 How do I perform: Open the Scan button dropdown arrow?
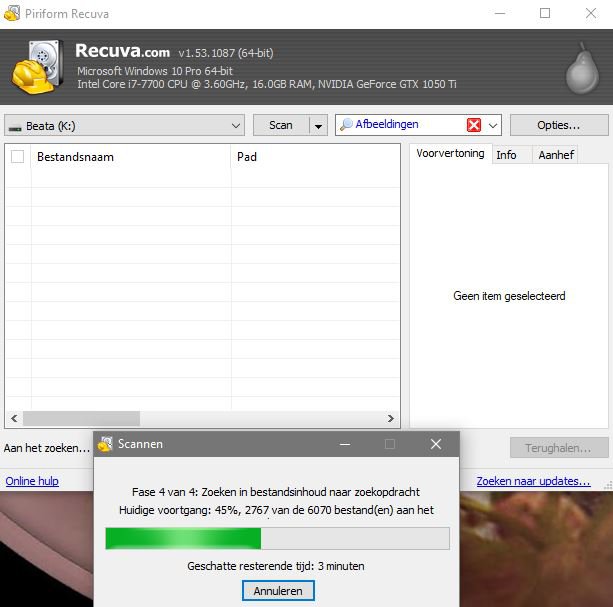tap(318, 125)
